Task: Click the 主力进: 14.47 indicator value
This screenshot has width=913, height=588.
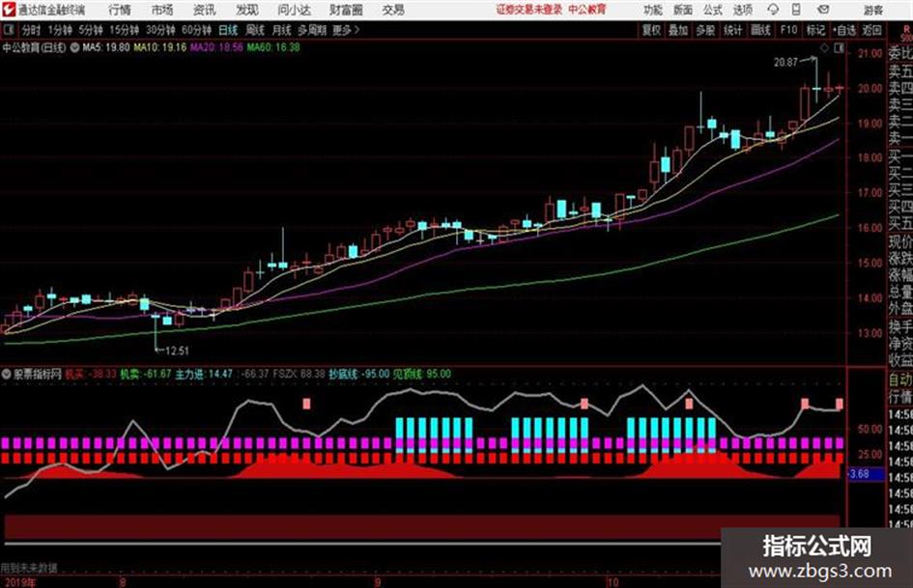Action: (x=204, y=375)
